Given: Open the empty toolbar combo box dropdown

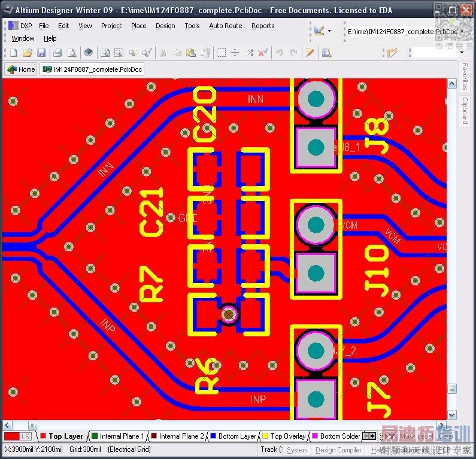Looking at the screenshot, I should coord(462,53).
